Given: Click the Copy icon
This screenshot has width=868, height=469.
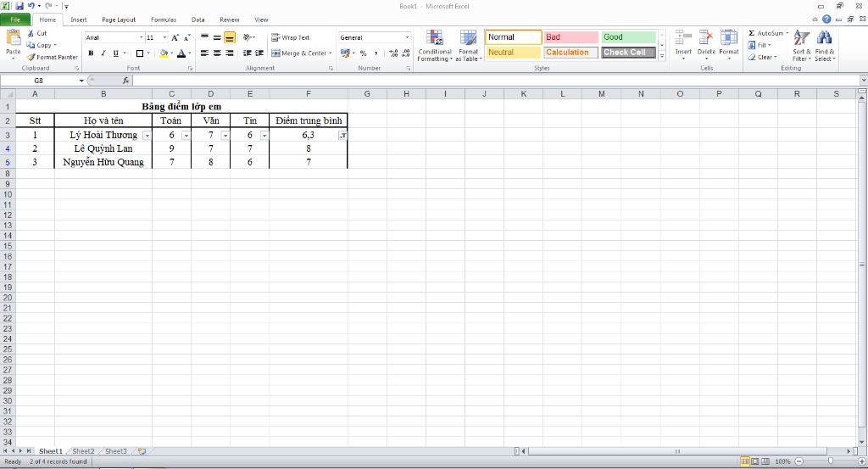Looking at the screenshot, I should click(31, 46).
